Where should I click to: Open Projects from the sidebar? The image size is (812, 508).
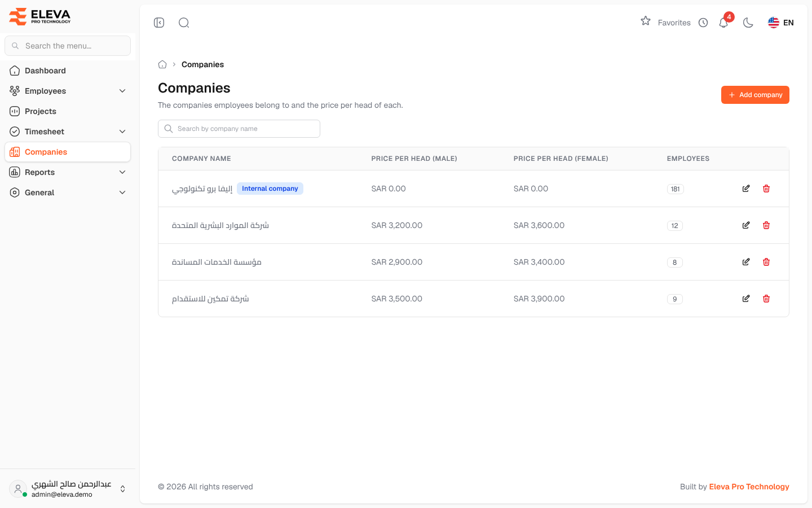(68, 111)
